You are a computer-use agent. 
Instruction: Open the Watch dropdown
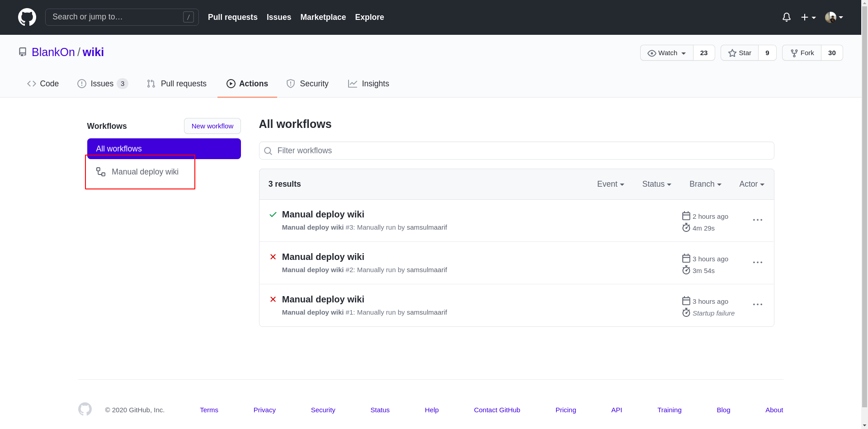click(x=667, y=53)
